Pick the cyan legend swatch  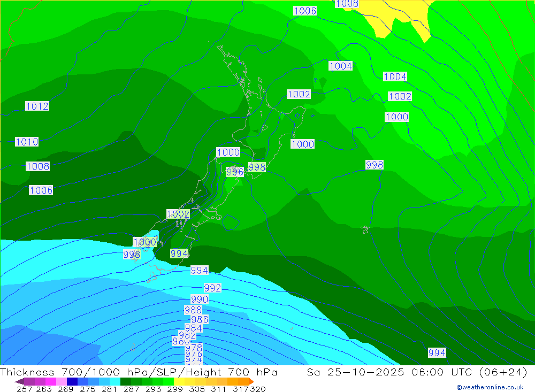click(x=115, y=381)
